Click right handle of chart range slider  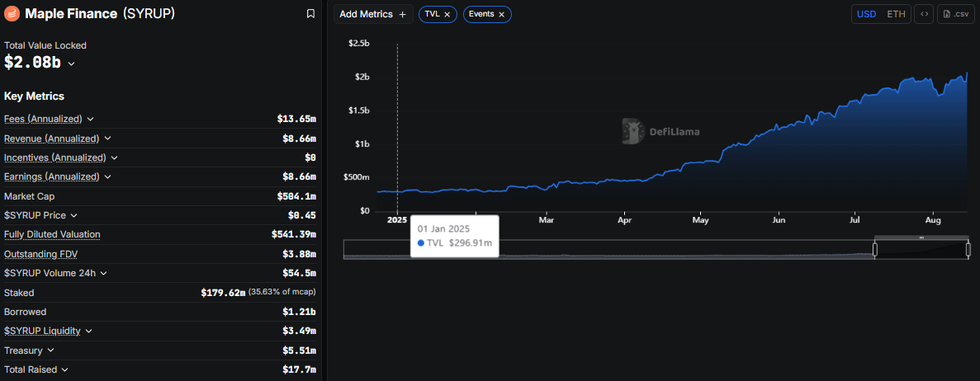click(968, 250)
